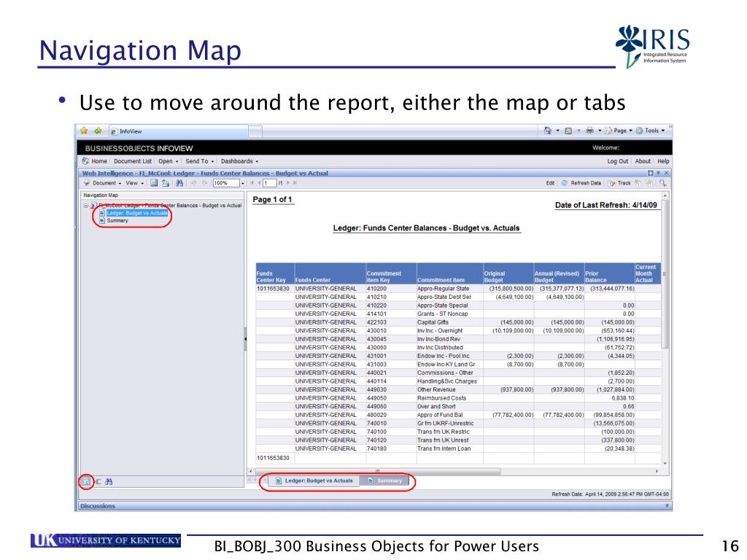
Task: Go to previous page arrow
Action: coord(260,183)
